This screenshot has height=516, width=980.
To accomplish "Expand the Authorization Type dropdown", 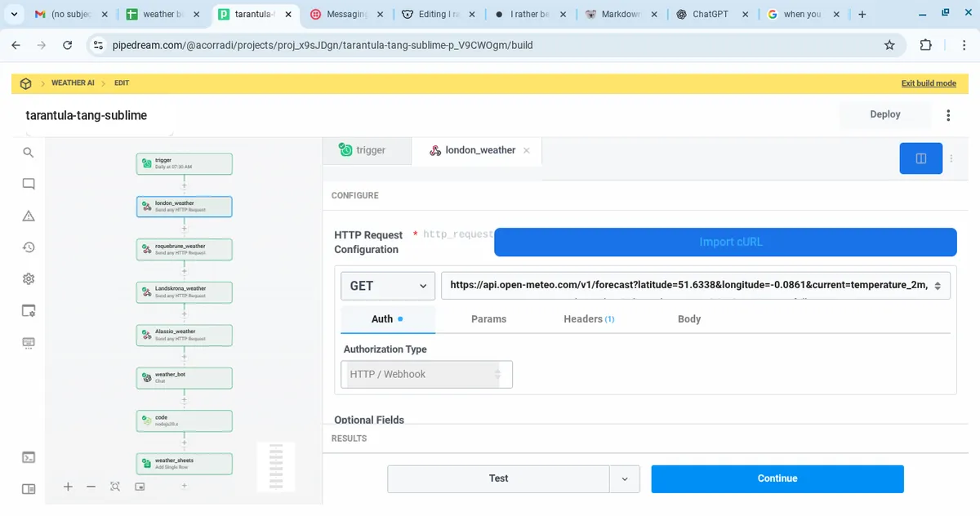I will (x=426, y=374).
